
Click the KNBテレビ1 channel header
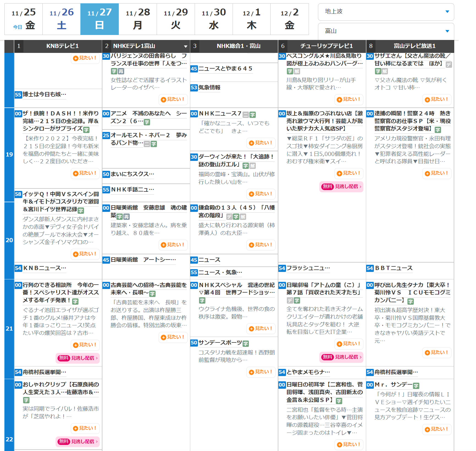coord(62,46)
